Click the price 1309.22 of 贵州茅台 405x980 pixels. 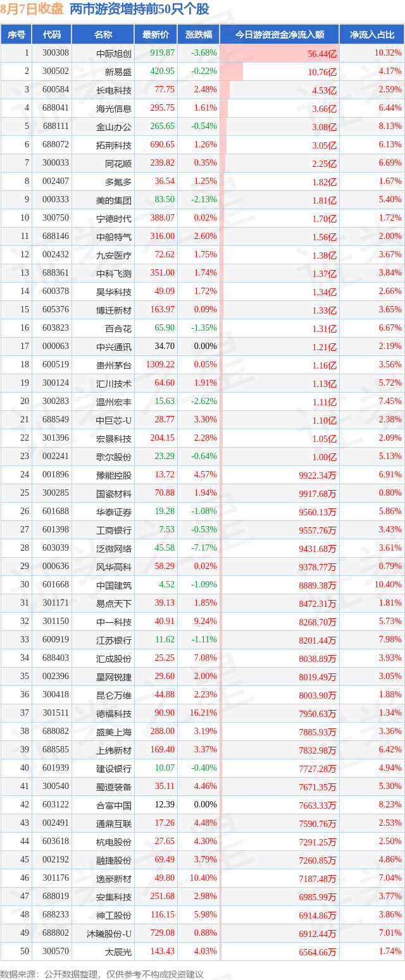point(159,365)
